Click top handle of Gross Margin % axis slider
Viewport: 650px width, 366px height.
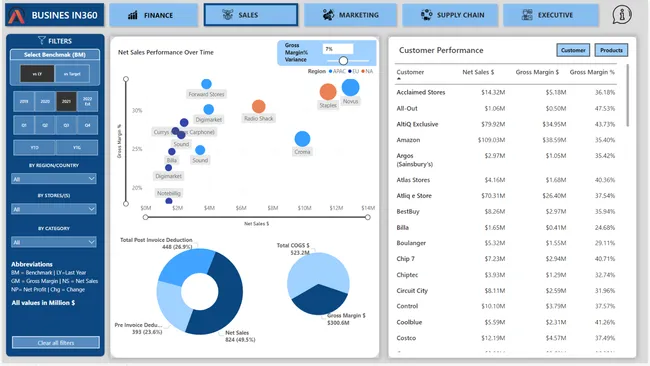pos(126,79)
